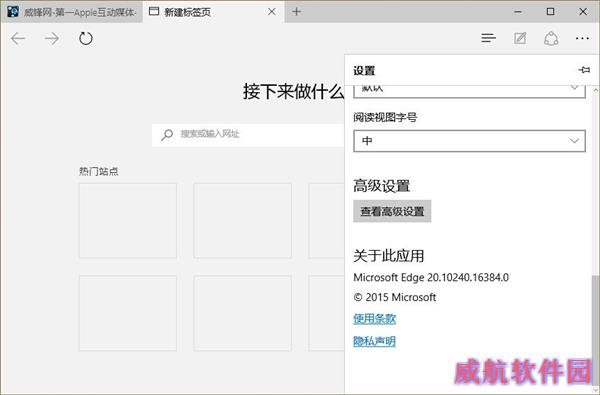The width and height of the screenshot is (600, 395).
Task: Click the © 2015 Microsoft text
Action: (395, 297)
